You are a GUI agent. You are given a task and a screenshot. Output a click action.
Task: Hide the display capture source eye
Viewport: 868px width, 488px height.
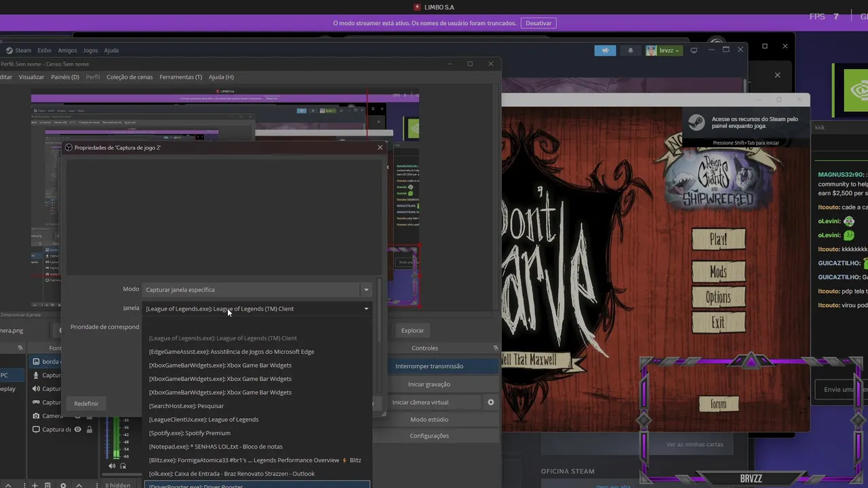point(77,429)
